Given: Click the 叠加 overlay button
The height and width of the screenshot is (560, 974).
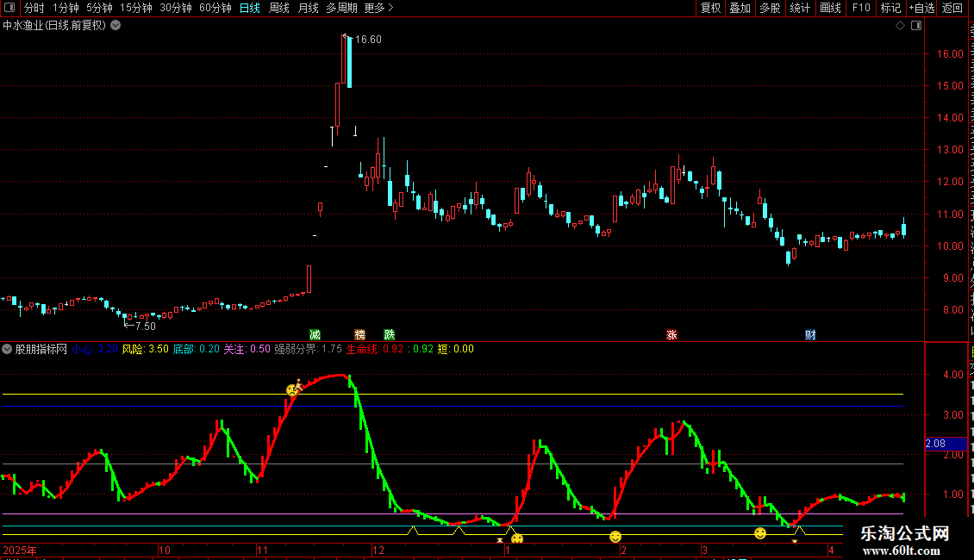Looking at the screenshot, I should click(740, 8).
